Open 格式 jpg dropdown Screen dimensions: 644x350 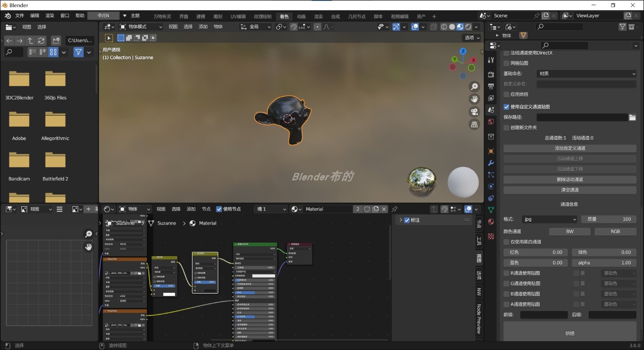click(550, 219)
